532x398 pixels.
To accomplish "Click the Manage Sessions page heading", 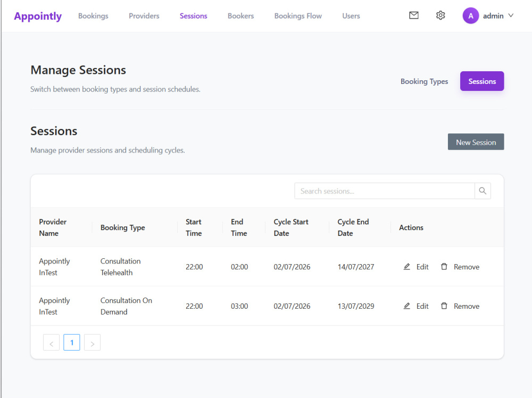I will point(78,70).
